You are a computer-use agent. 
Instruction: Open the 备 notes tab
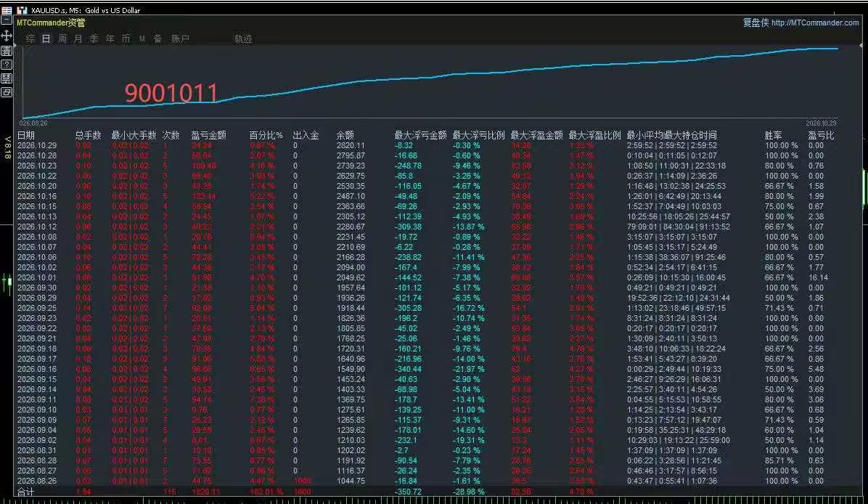157,38
